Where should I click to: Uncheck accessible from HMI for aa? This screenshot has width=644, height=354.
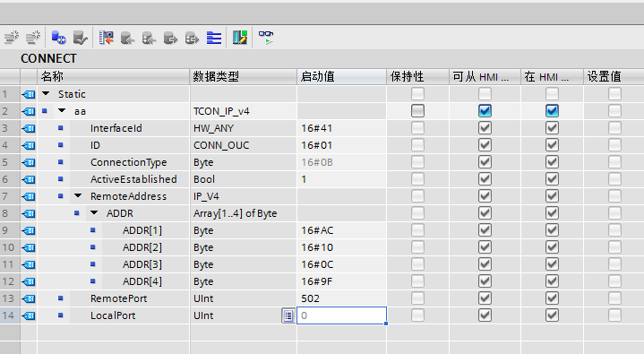pos(485,111)
